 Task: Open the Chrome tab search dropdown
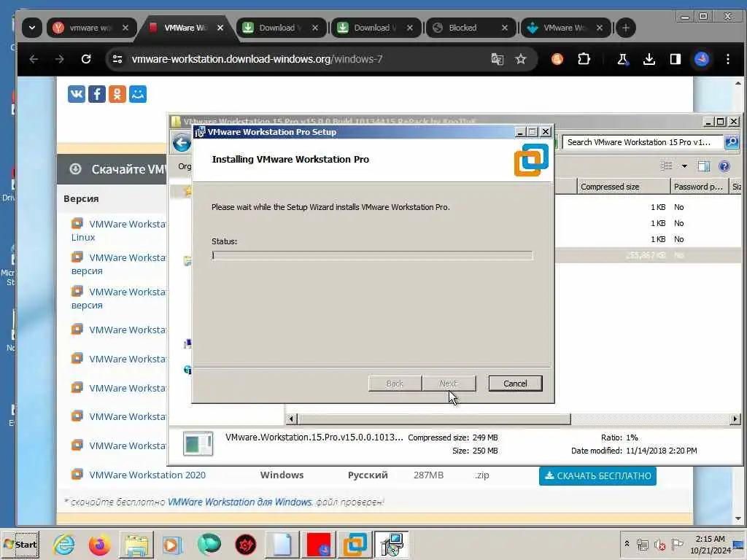pos(32,28)
